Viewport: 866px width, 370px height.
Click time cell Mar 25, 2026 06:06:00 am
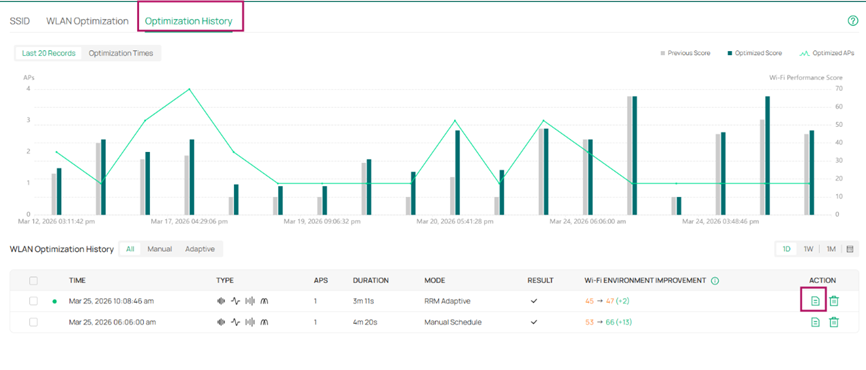point(112,322)
